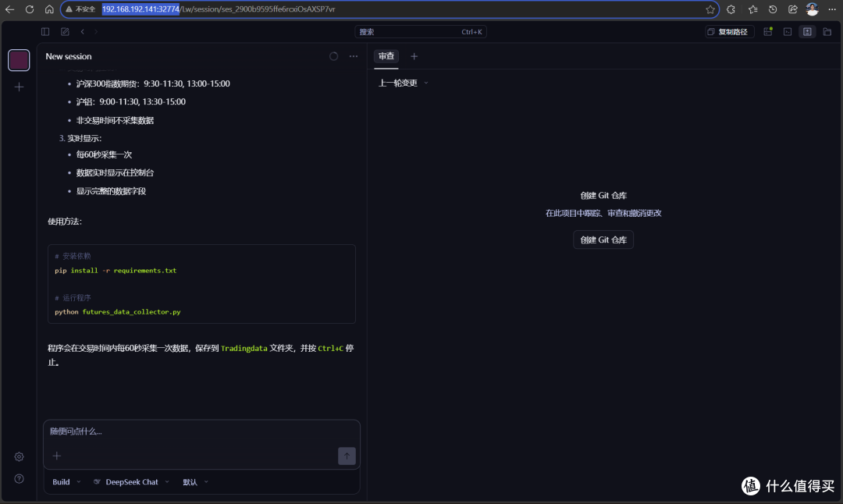843x504 pixels.
Task: Click the browser address bar URL
Action: [219, 9]
